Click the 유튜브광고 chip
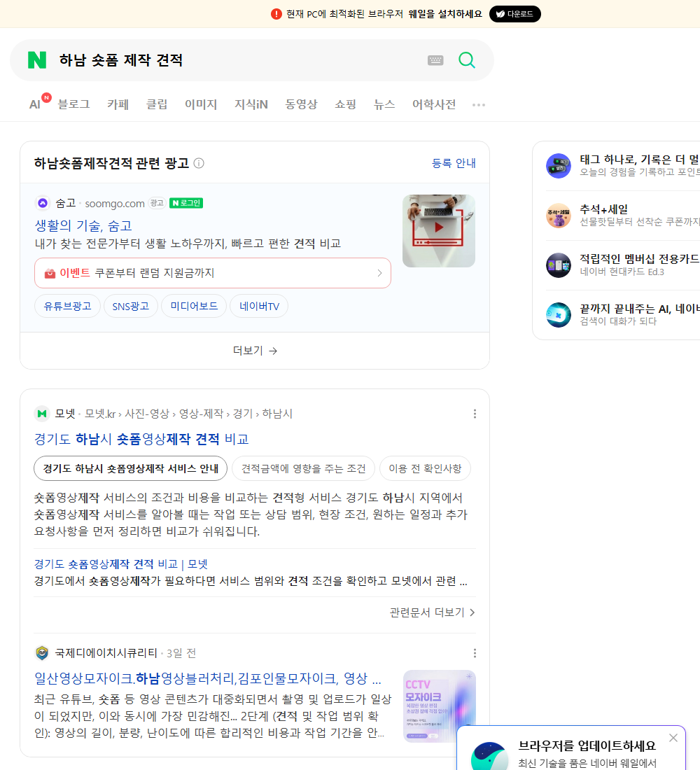The image size is (700, 770). 67,307
